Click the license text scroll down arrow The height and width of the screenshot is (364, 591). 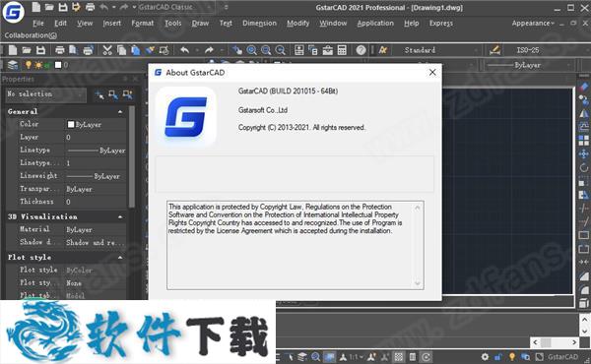tap(418, 283)
